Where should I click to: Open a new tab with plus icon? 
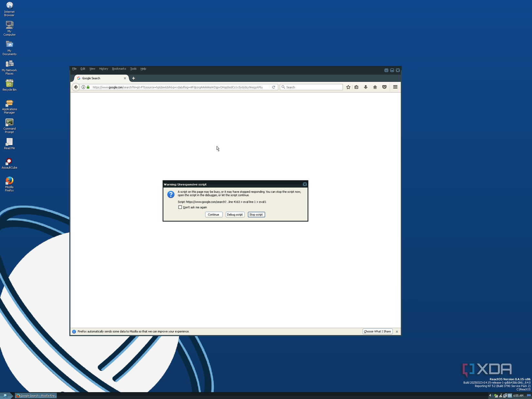click(x=133, y=78)
